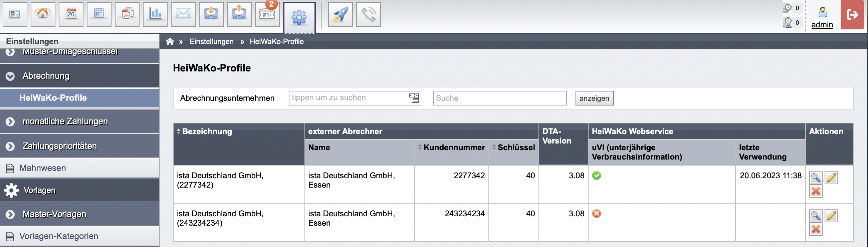View details for ista profile 2277342
This screenshot has width=868, height=247.
[x=816, y=178]
